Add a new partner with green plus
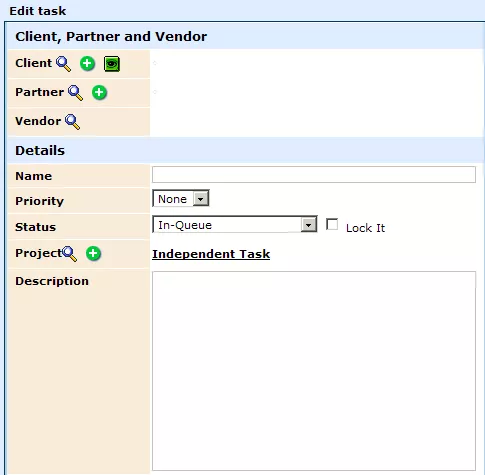The width and height of the screenshot is (485, 475). pos(99,92)
